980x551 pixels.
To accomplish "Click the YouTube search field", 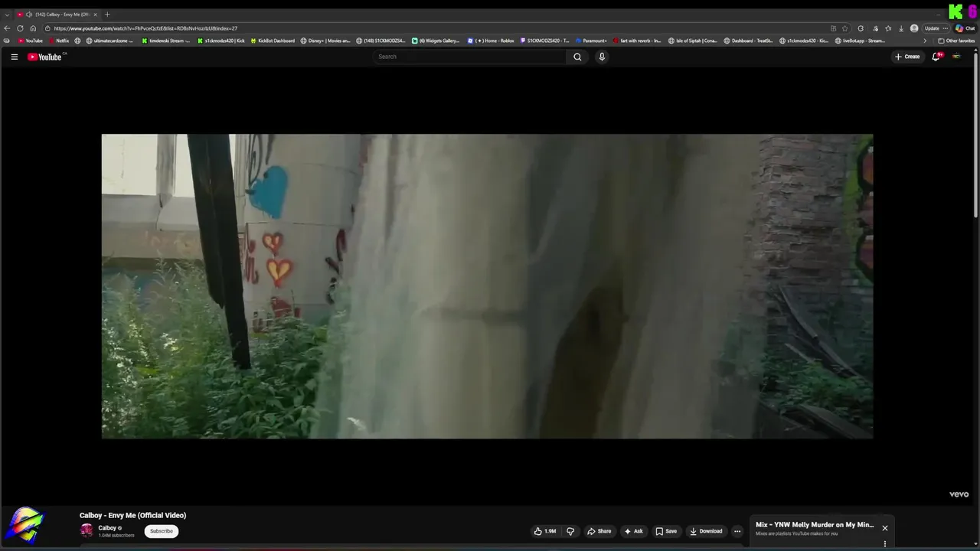I will pos(469,57).
